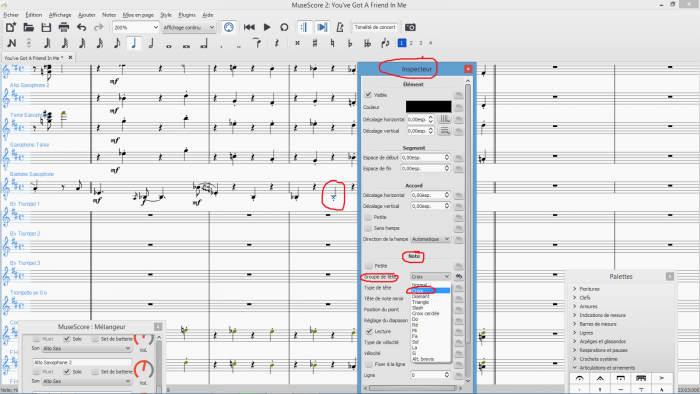This screenshot has height=394, width=700.
Task: Open the Plugins menu
Action: (x=187, y=15)
